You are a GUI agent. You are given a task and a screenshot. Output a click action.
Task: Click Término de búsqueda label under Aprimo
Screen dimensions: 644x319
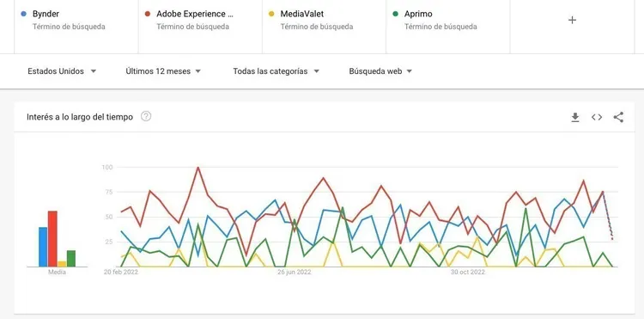440,27
